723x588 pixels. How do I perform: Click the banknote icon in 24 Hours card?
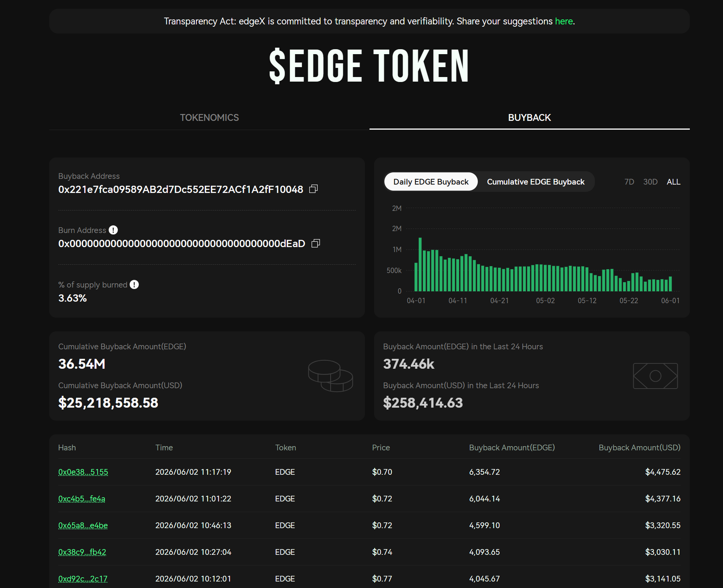coord(655,376)
